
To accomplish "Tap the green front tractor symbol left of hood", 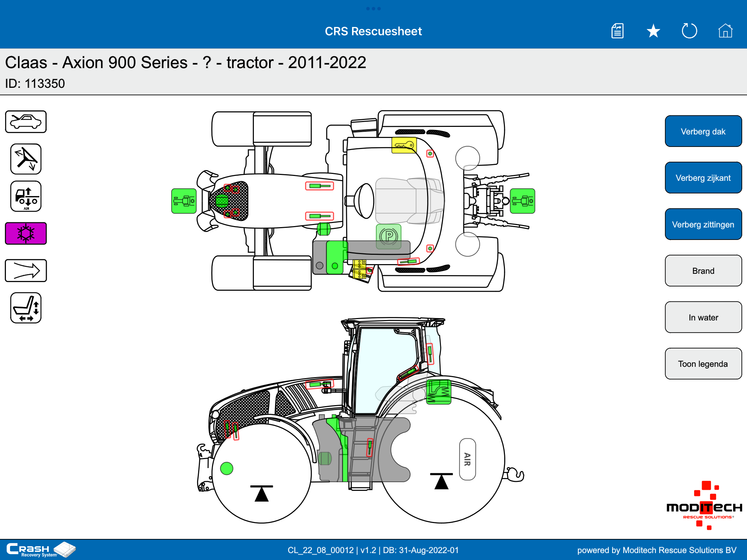I will point(184,201).
